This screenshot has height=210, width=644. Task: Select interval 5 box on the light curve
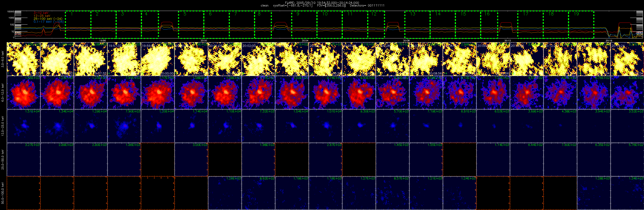click(191, 25)
